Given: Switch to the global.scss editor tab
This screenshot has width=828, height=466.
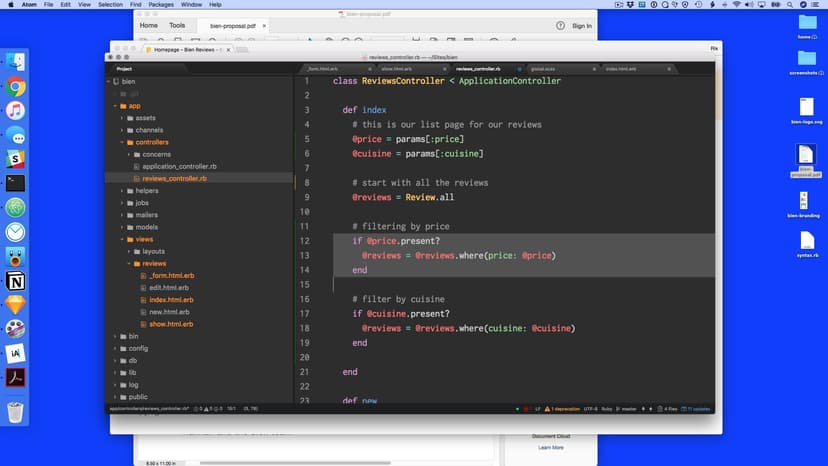Looking at the screenshot, I should pyautogui.click(x=544, y=68).
